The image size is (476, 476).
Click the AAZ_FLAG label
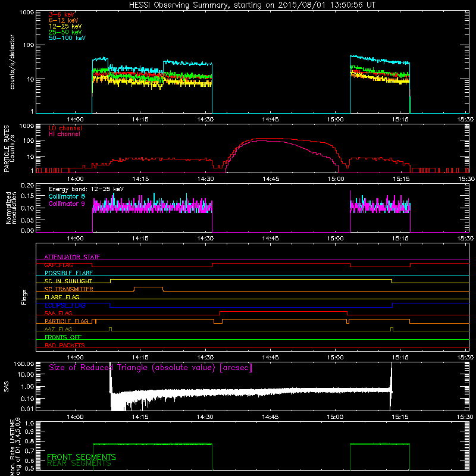58,329
